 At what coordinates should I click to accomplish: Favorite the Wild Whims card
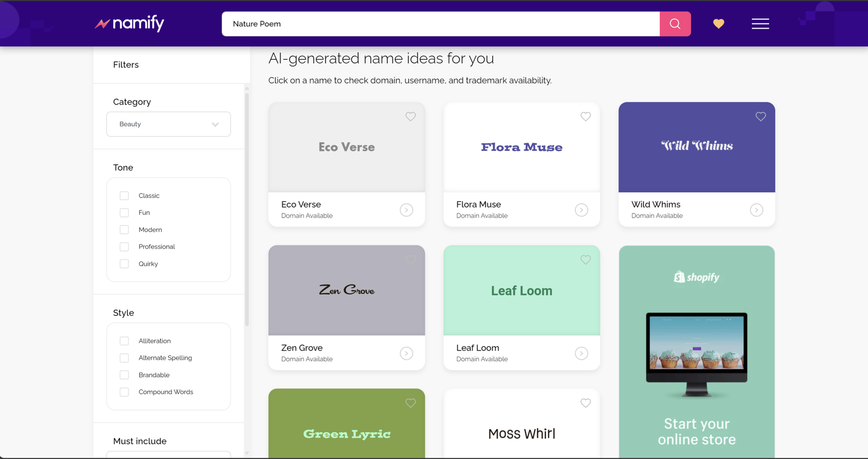pyautogui.click(x=761, y=117)
